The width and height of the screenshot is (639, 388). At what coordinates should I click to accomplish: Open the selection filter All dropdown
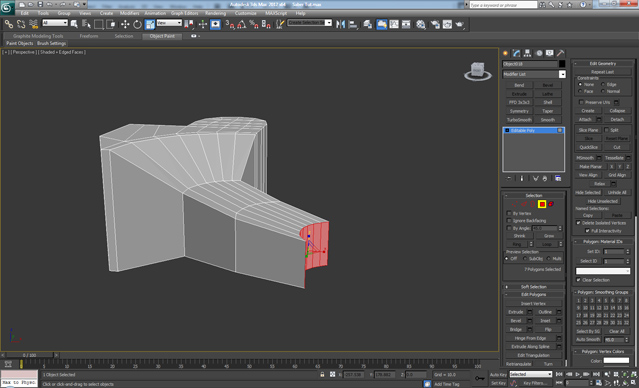pos(55,23)
